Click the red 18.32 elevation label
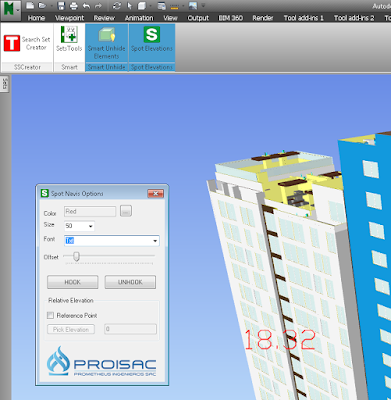The height and width of the screenshot is (400, 391). (280, 340)
